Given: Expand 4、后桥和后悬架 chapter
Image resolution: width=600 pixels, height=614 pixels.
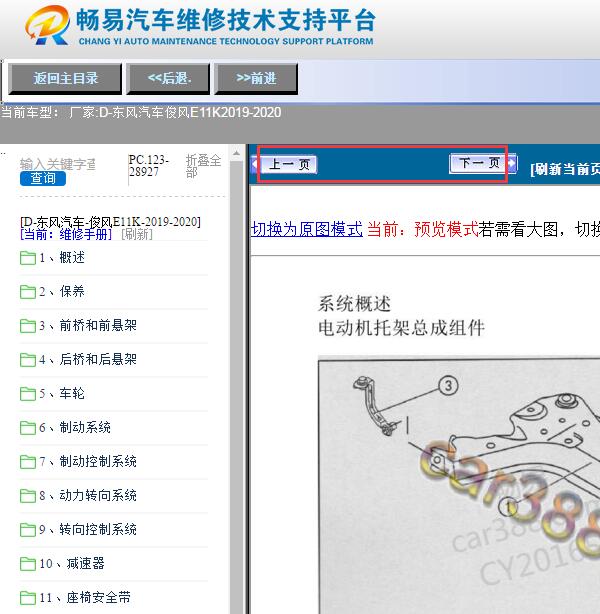Looking at the screenshot, I should [x=88, y=359].
